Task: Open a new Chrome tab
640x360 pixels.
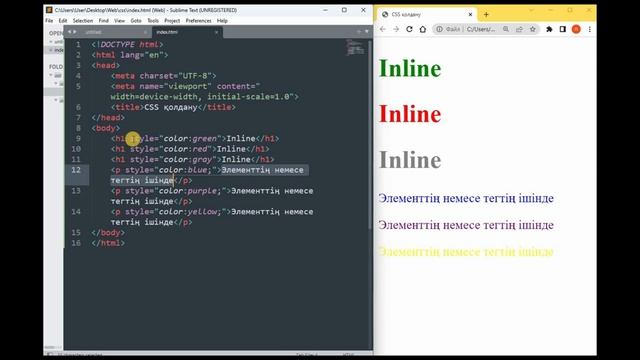Action: coord(486,14)
